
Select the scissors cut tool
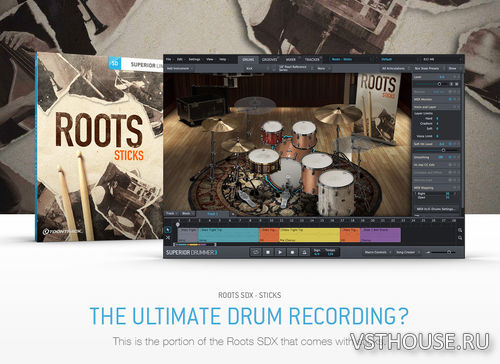point(168,237)
